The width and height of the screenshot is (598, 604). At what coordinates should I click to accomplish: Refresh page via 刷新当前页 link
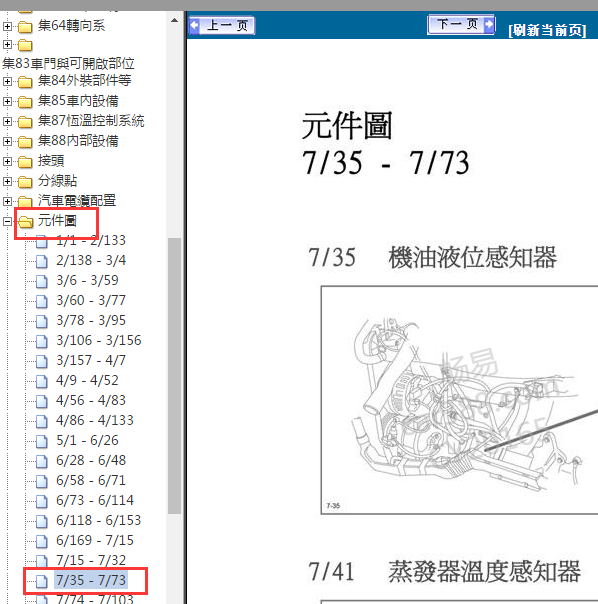[x=547, y=30]
